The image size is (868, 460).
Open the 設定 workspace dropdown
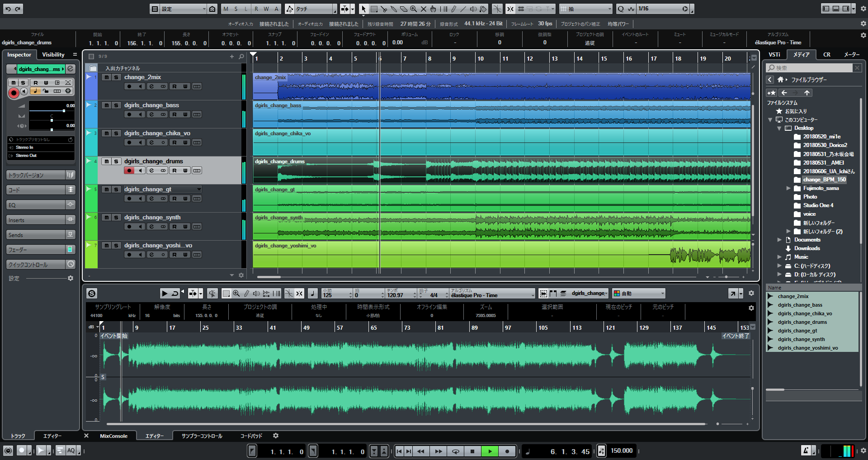pos(183,9)
